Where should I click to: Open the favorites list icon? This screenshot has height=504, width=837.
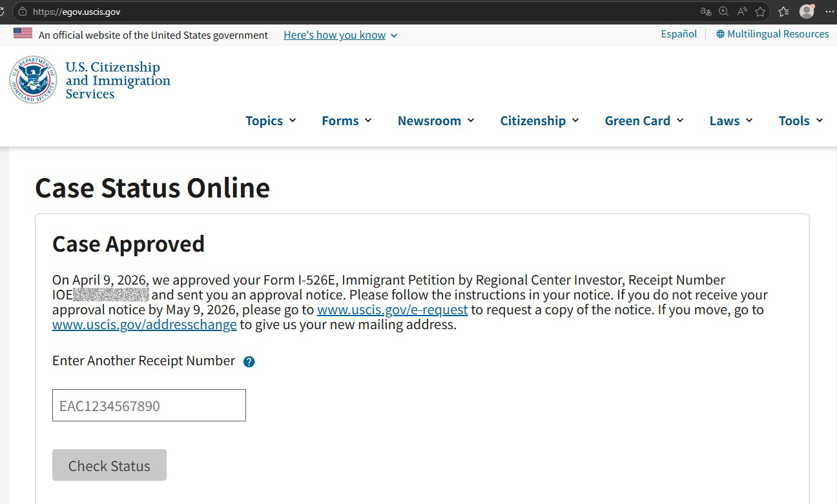click(783, 12)
